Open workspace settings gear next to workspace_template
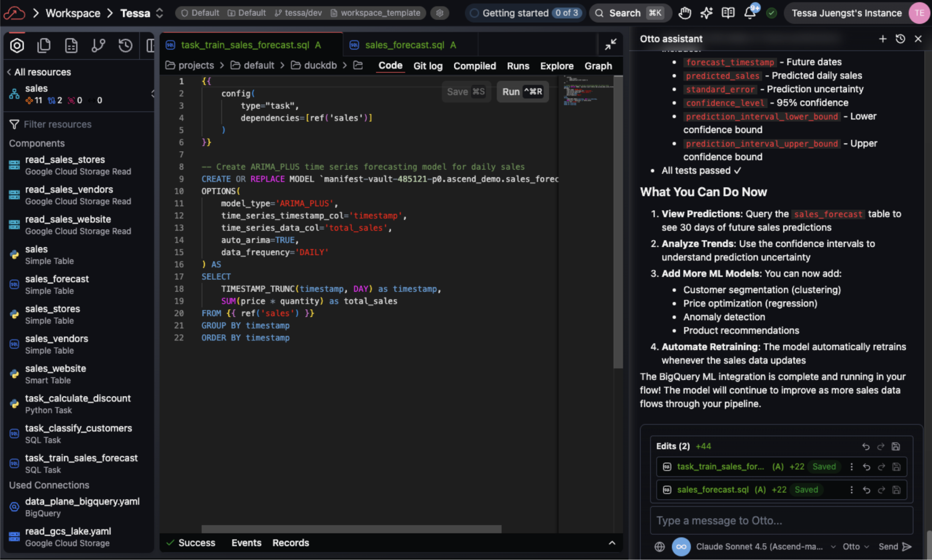932x560 pixels. 439,13
